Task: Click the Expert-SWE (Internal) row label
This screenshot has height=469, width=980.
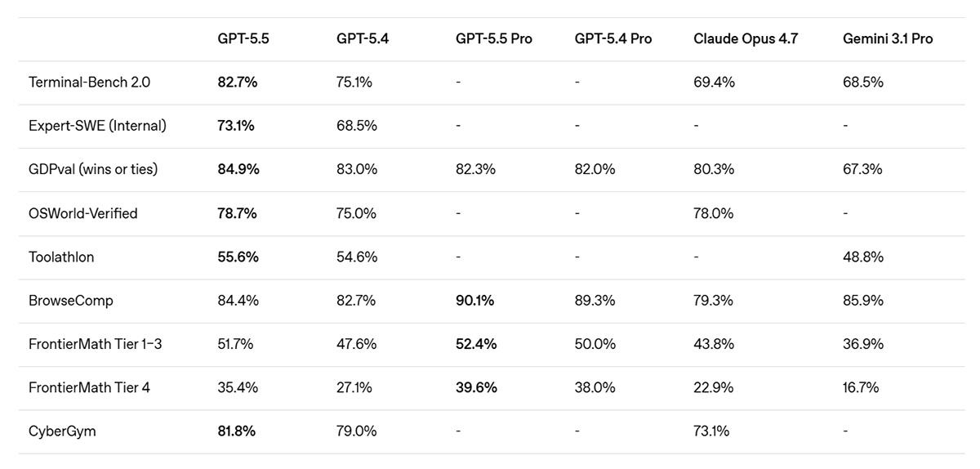Action: [97, 126]
